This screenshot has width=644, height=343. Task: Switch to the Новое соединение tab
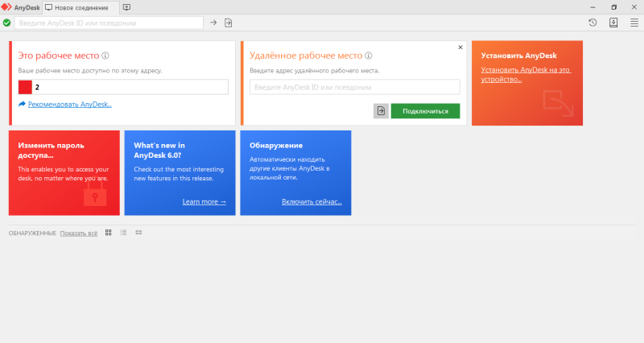(81, 7)
